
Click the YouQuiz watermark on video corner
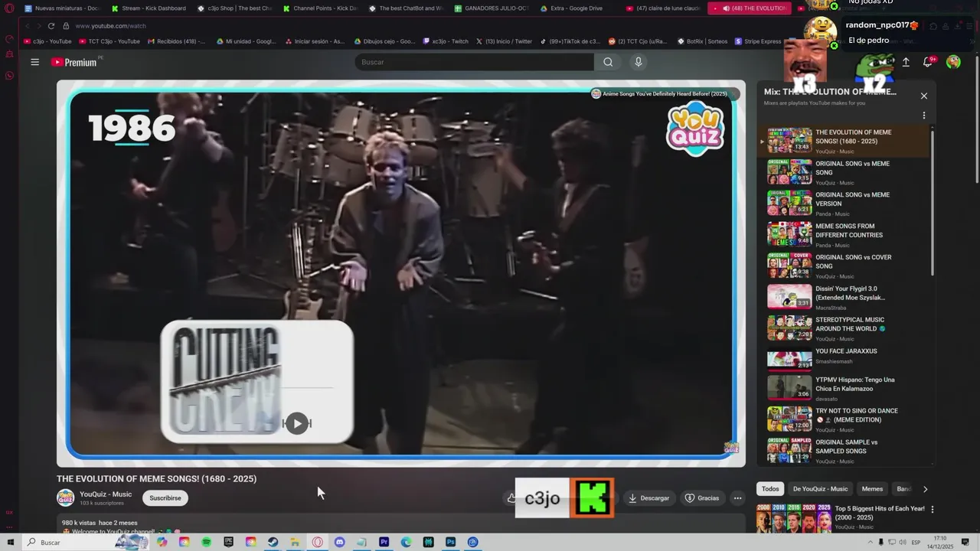pos(731,447)
